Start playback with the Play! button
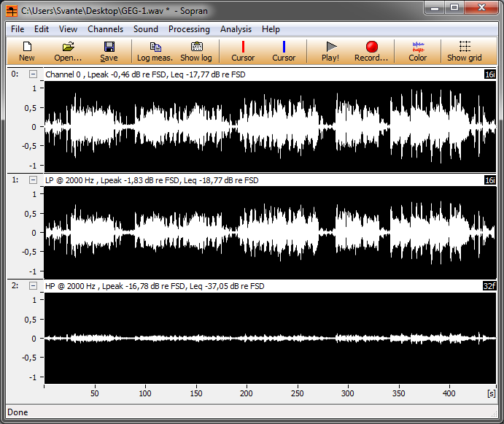Viewport: 504px width, 424px height. pyautogui.click(x=330, y=51)
